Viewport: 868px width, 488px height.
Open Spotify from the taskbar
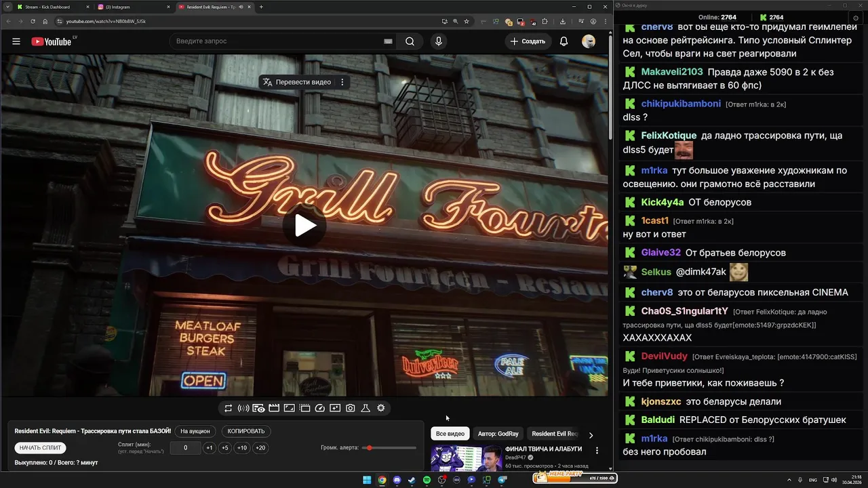click(427, 480)
